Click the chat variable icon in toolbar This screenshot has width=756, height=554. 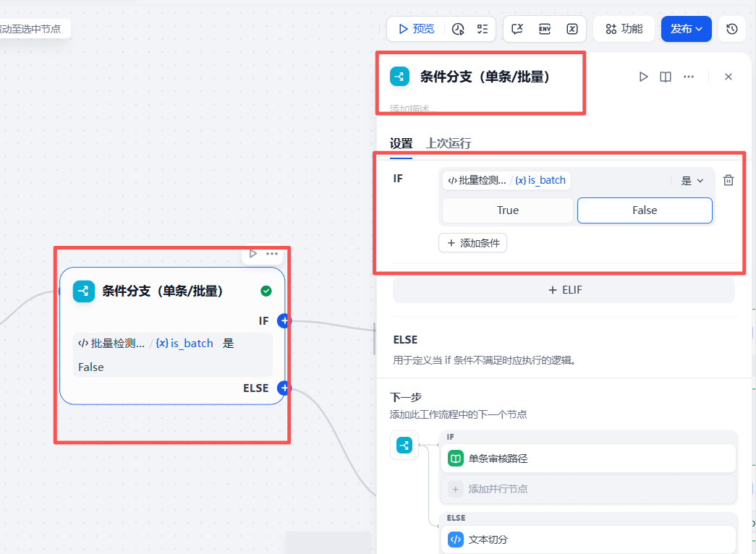pos(517,29)
